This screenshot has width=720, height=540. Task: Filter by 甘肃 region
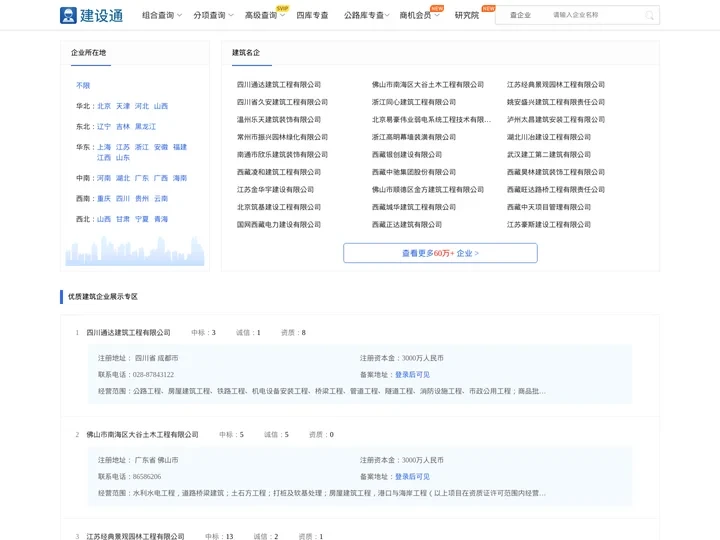tap(123, 219)
